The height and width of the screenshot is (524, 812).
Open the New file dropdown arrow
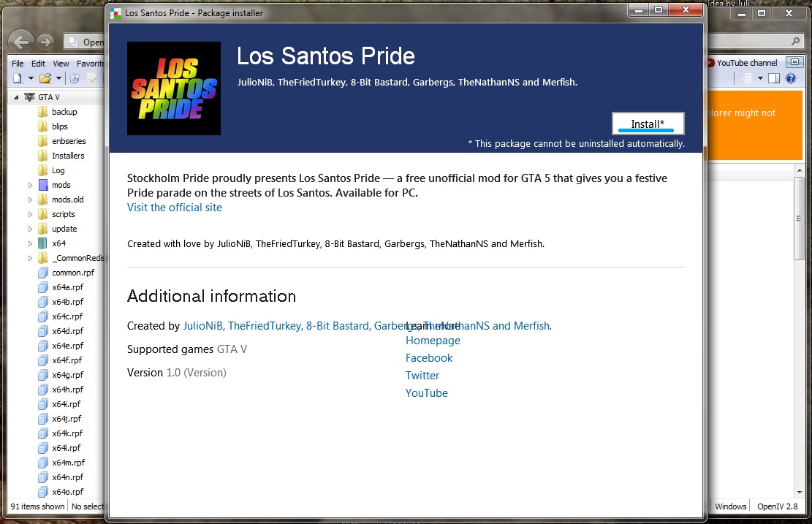point(31,78)
